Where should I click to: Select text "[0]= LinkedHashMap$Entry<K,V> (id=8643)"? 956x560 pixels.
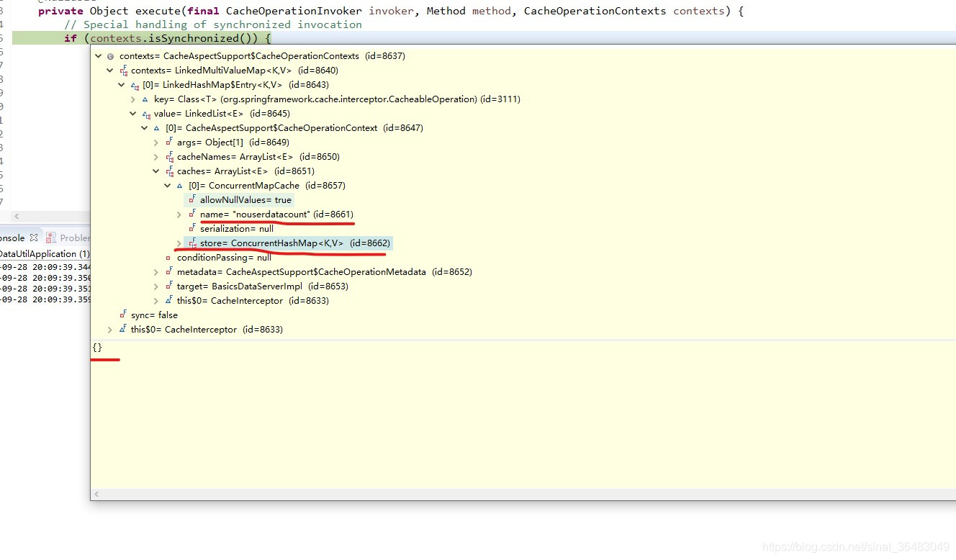click(x=235, y=85)
